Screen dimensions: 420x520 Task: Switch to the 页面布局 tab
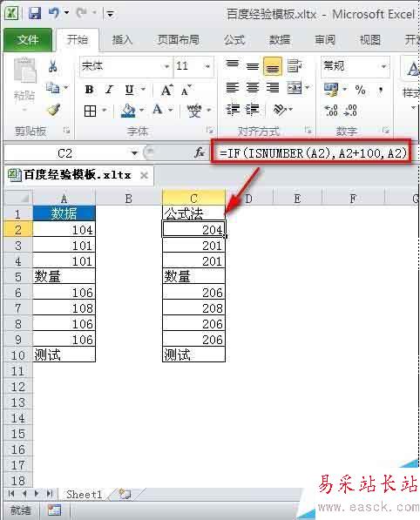click(179, 40)
